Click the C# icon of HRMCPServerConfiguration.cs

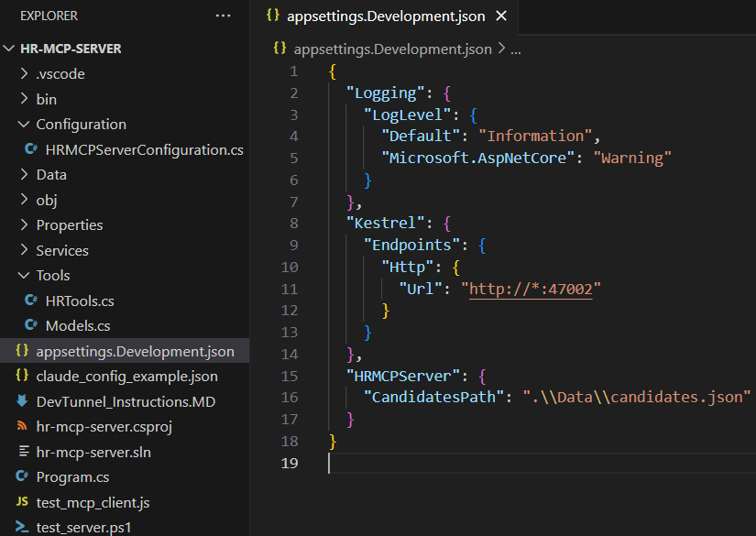pyautogui.click(x=29, y=149)
